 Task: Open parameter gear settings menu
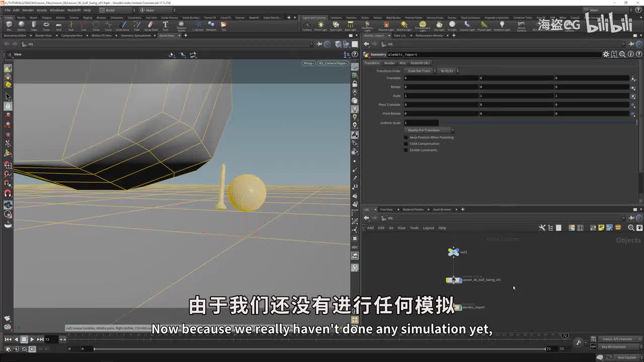point(606,54)
